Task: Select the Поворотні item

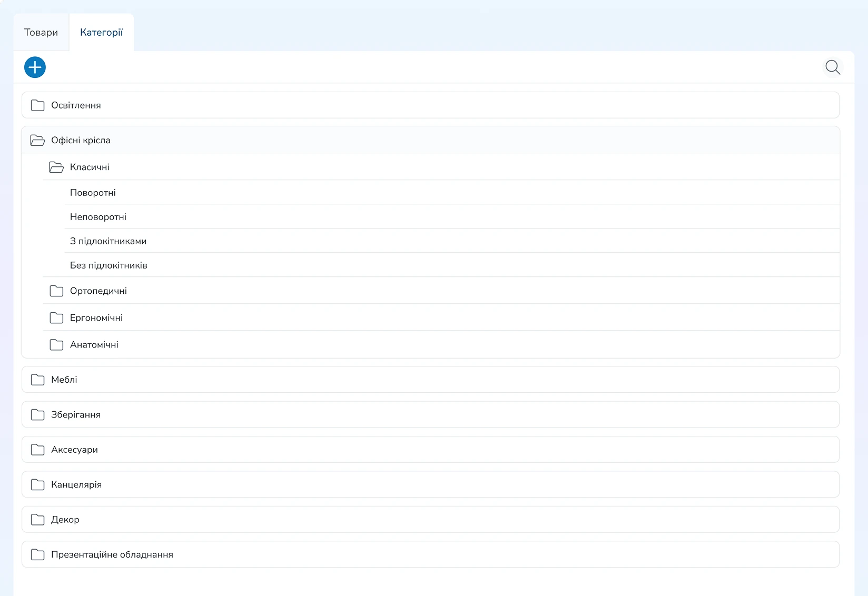Action: point(452,193)
